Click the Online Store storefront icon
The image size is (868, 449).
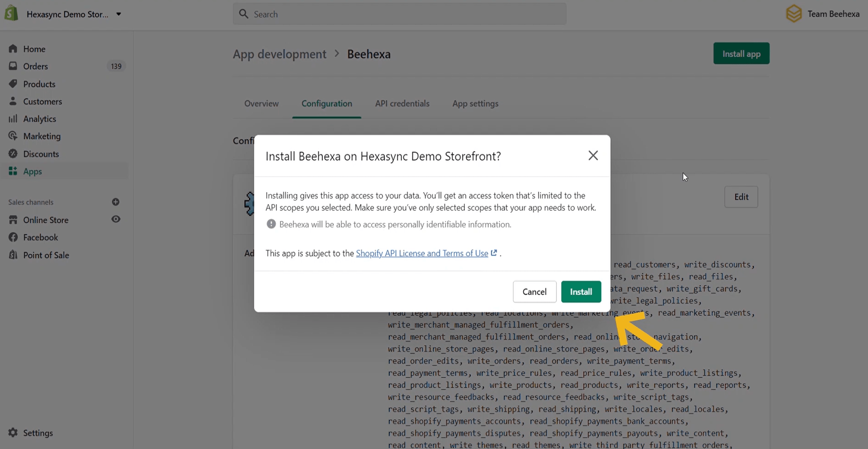(13, 220)
